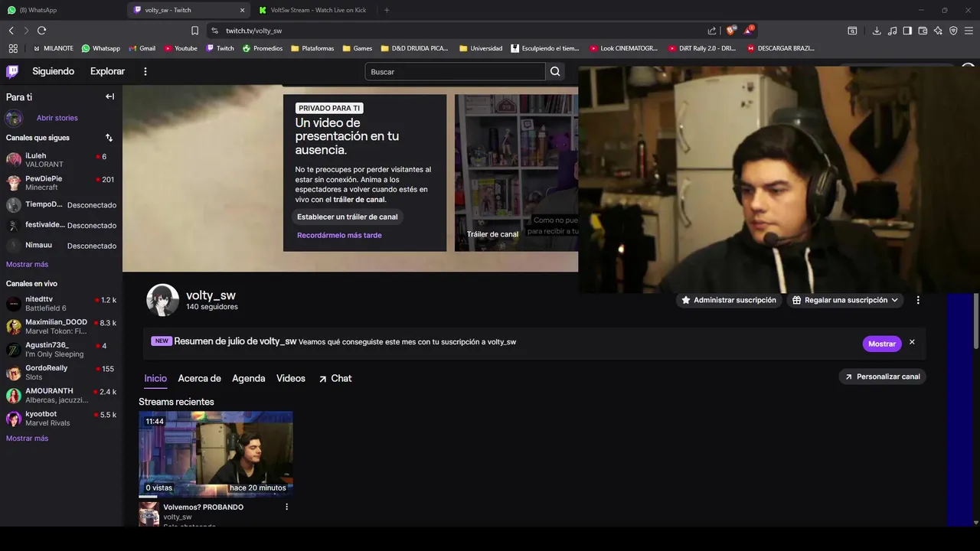Open the stories avatar icon
The height and width of the screenshot is (551, 980).
click(x=14, y=118)
